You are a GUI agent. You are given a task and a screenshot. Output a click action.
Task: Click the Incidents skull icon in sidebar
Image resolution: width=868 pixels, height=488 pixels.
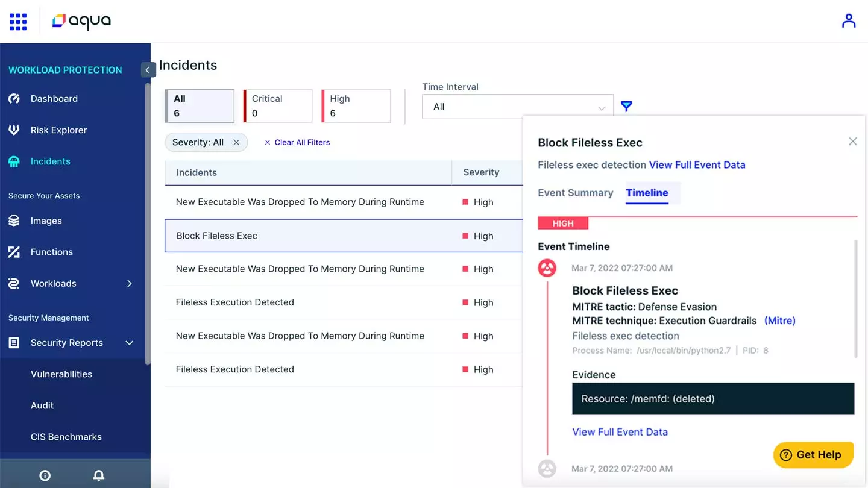coord(14,161)
